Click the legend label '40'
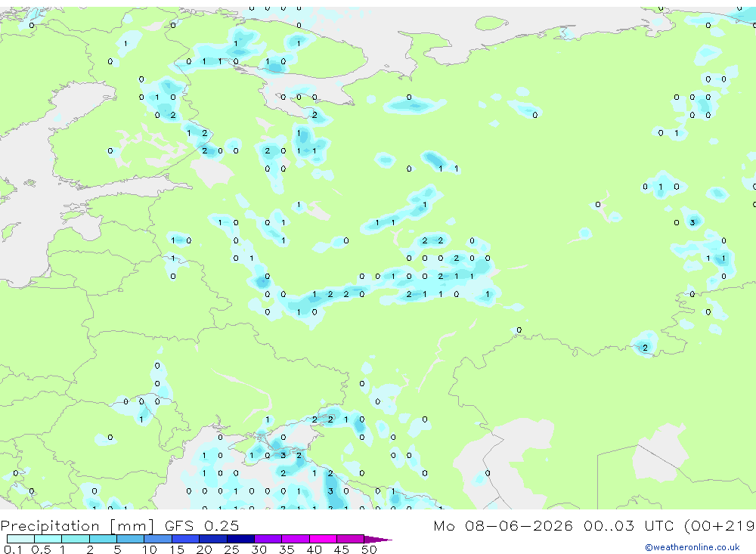The image size is (756, 554). click(x=314, y=549)
